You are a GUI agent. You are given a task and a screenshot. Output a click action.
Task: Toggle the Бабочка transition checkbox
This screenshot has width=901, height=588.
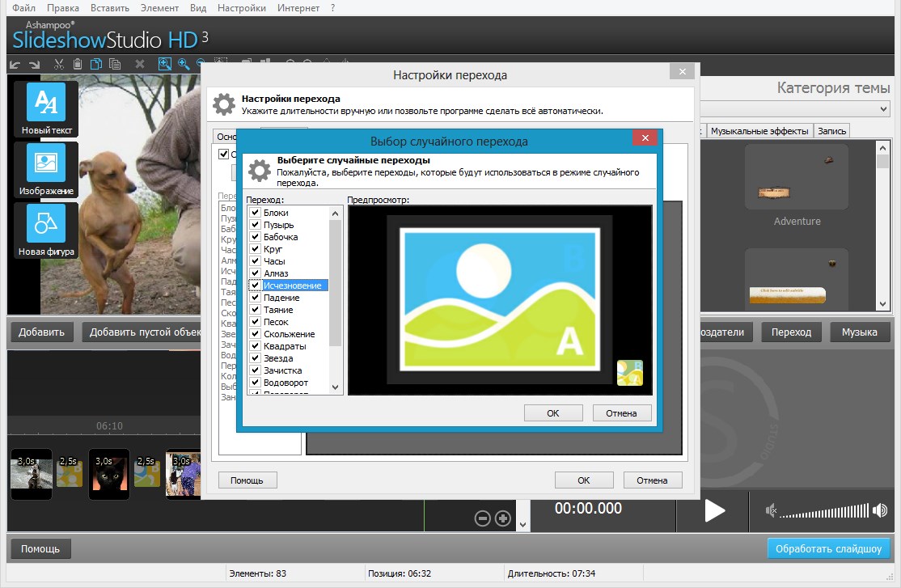click(255, 237)
